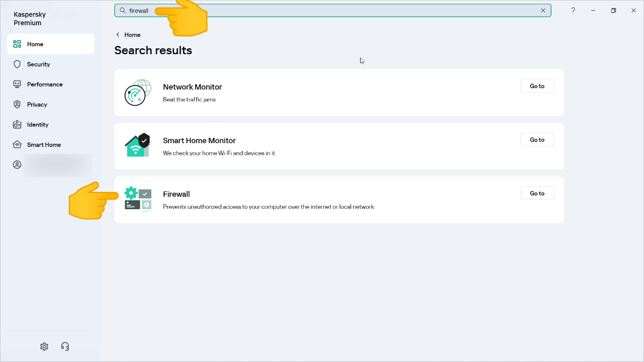Click the Smart Home Monitor house icon

[138, 145]
